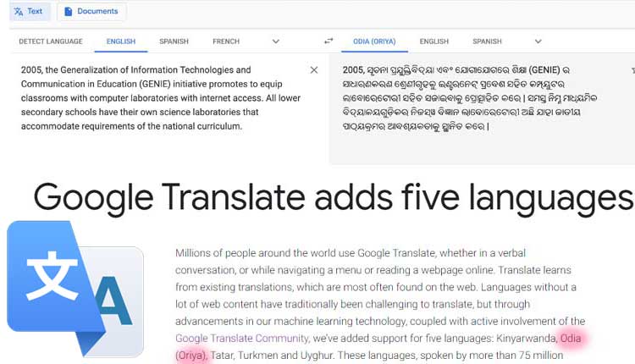Choose English as the source language
This screenshot has width=635, height=364.
[120, 41]
